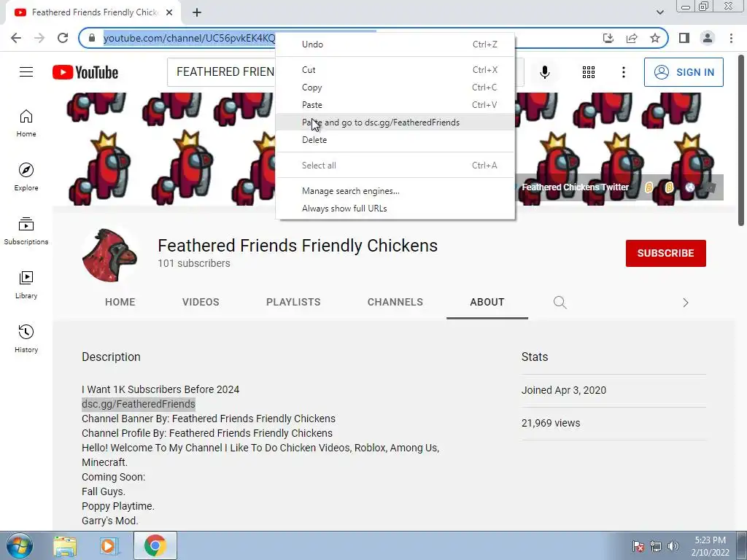Click the Feathered Chickens Twitter link
The height and width of the screenshot is (560, 747).
click(575, 187)
